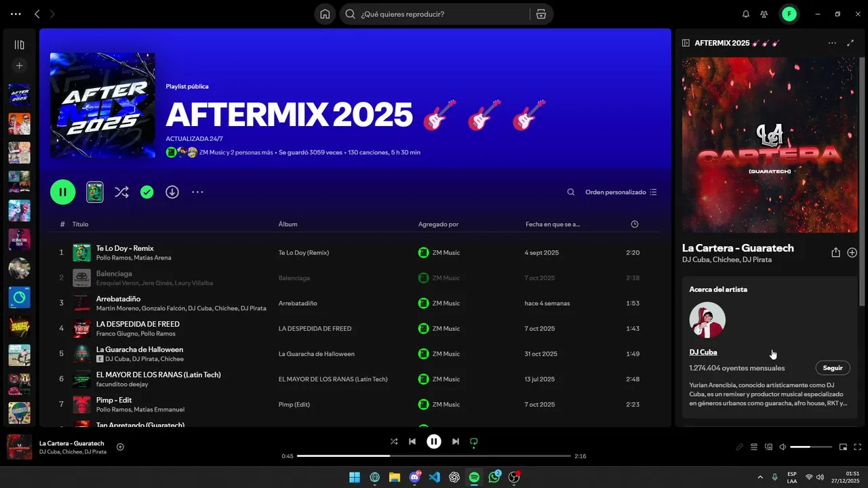This screenshot has height=488, width=868.
Task: Click the now playing thumbnail in the bottom bar
Action: (19, 447)
